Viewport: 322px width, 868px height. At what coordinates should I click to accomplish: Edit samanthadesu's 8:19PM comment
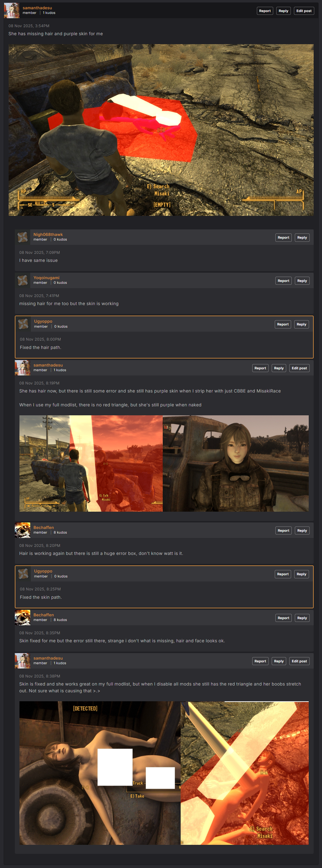pyautogui.click(x=299, y=368)
